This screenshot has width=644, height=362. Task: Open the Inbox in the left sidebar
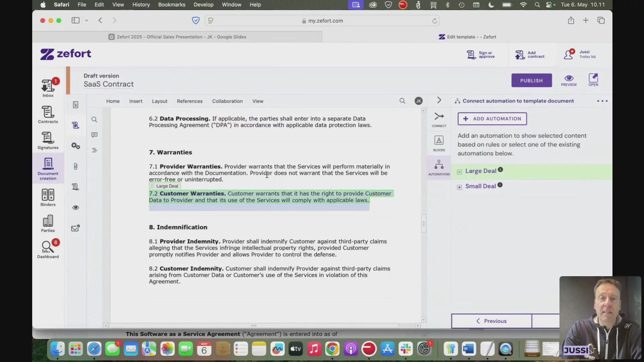(48, 88)
